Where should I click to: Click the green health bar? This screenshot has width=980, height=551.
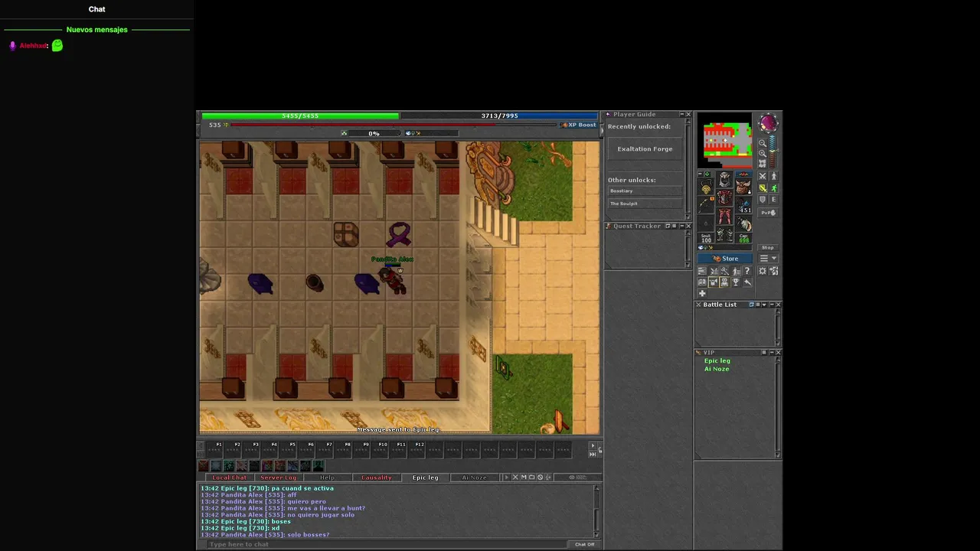pos(300,116)
